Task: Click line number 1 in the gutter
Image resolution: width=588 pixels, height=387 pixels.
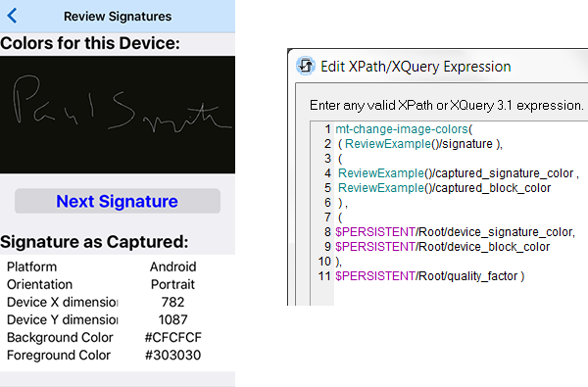Action: coord(327,129)
